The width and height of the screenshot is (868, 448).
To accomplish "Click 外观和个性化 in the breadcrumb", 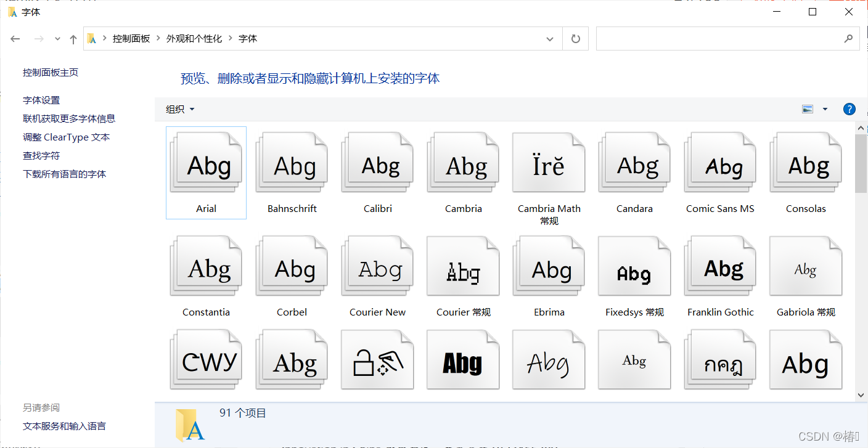I will click(194, 38).
